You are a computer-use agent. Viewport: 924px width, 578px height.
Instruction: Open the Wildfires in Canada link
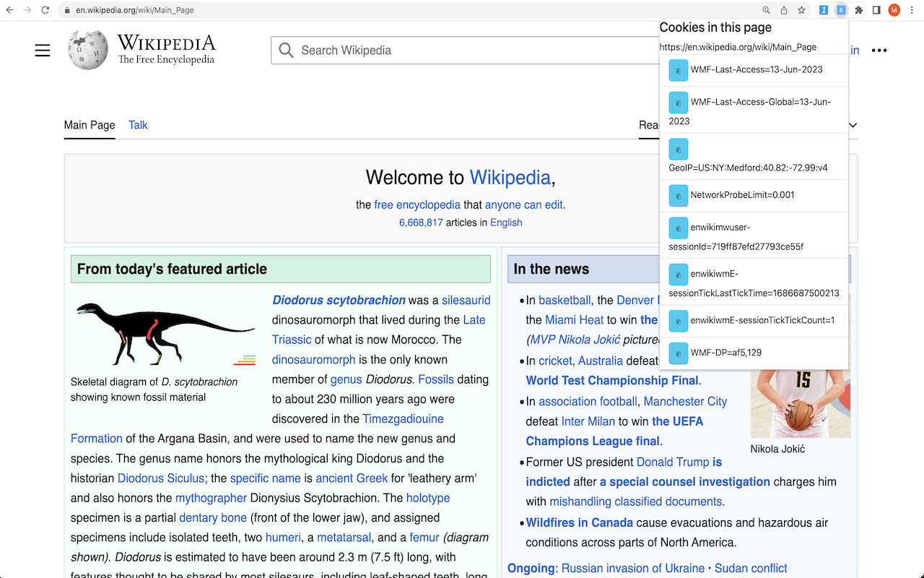click(x=580, y=522)
